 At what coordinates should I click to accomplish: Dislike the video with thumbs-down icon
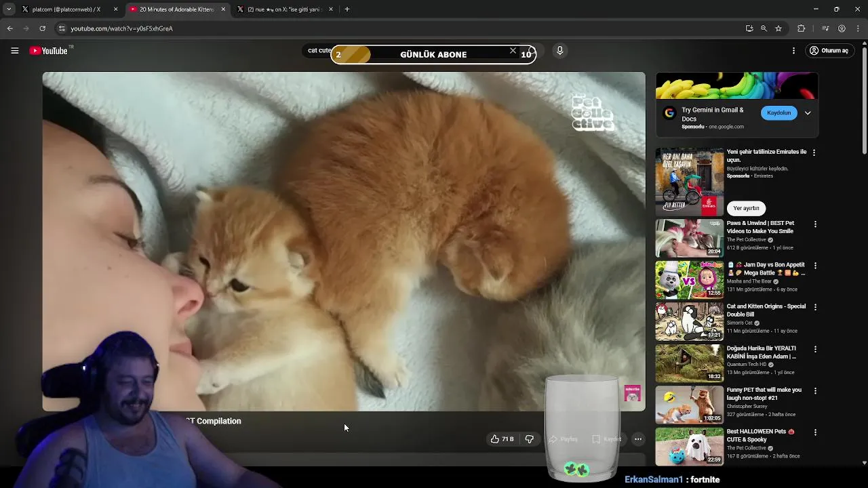[530, 439]
